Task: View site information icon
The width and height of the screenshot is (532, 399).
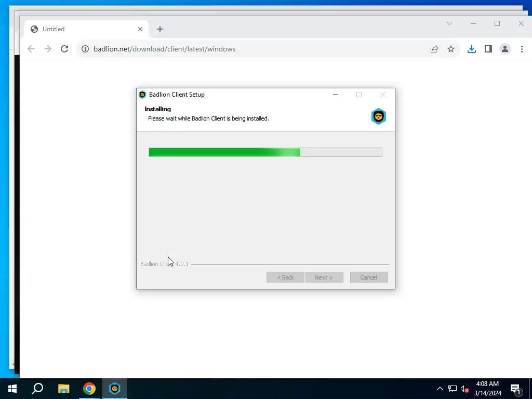Action: coord(85,49)
